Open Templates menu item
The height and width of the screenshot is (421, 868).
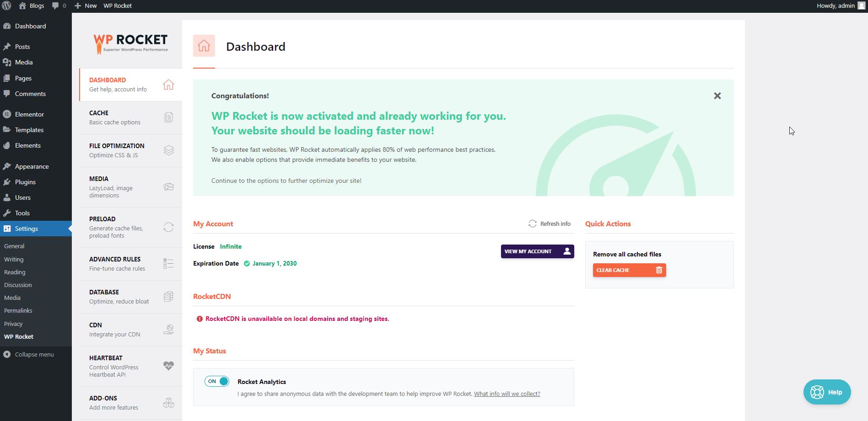tap(36, 130)
